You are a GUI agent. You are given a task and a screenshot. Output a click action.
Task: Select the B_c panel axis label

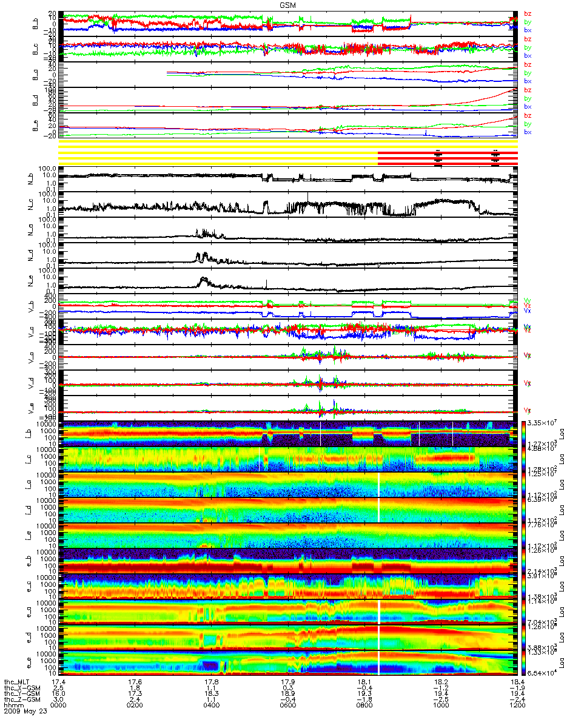pos(36,49)
